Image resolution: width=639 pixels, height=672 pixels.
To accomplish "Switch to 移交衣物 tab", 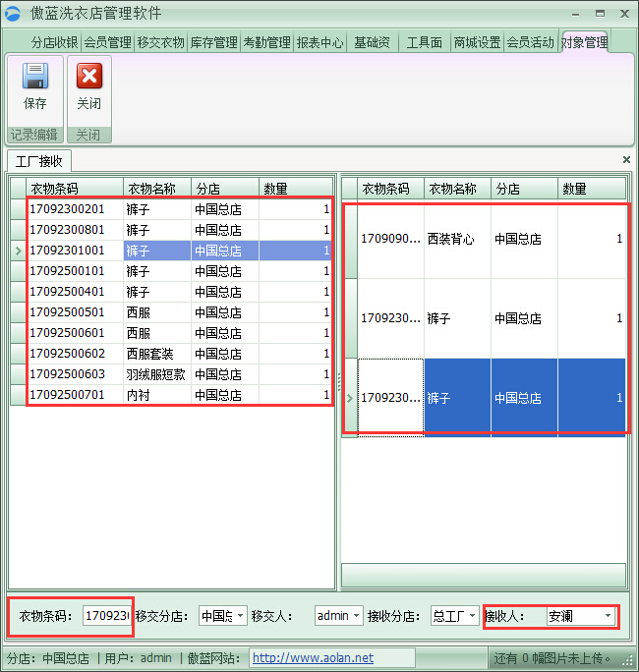I will [161, 42].
